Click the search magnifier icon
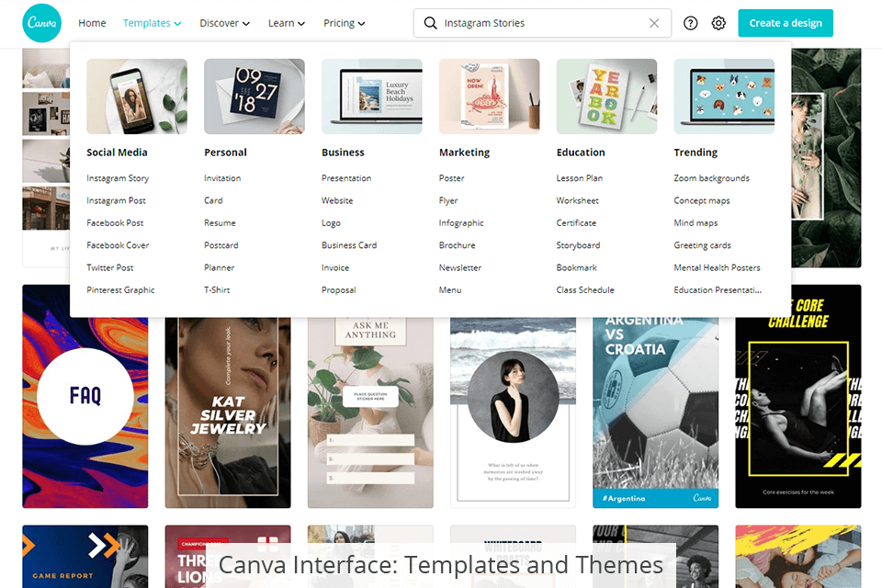 [430, 23]
